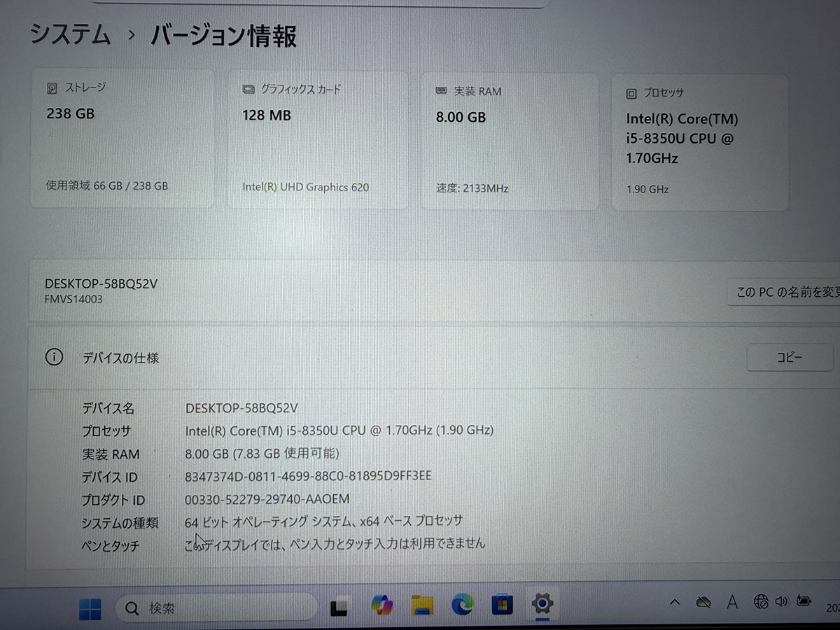Image resolution: width=840 pixels, height=630 pixels.
Task: Select text Intel(R) UHD Graphics 620
Action: (x=305, y=187)
